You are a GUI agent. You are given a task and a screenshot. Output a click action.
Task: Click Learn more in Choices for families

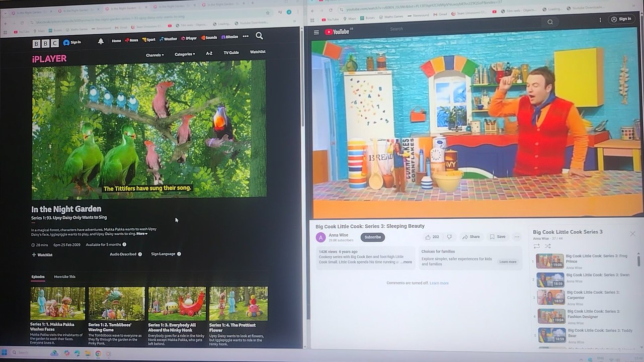pos(508,262)
